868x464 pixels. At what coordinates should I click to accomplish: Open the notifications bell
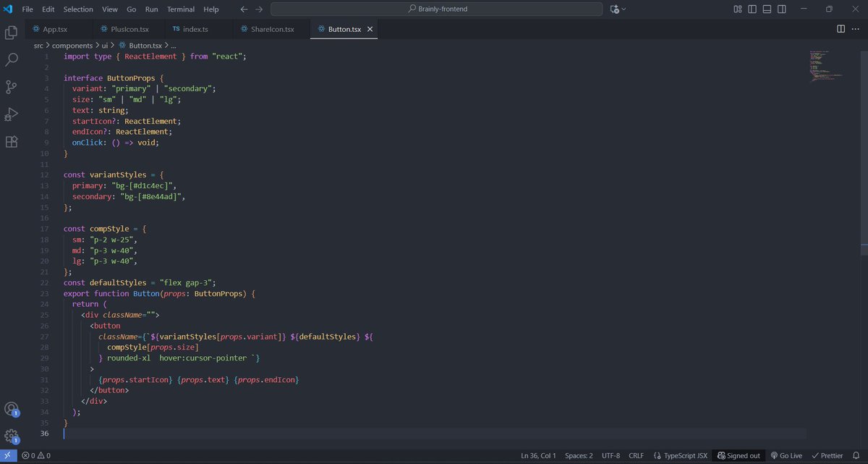(857, 456)
